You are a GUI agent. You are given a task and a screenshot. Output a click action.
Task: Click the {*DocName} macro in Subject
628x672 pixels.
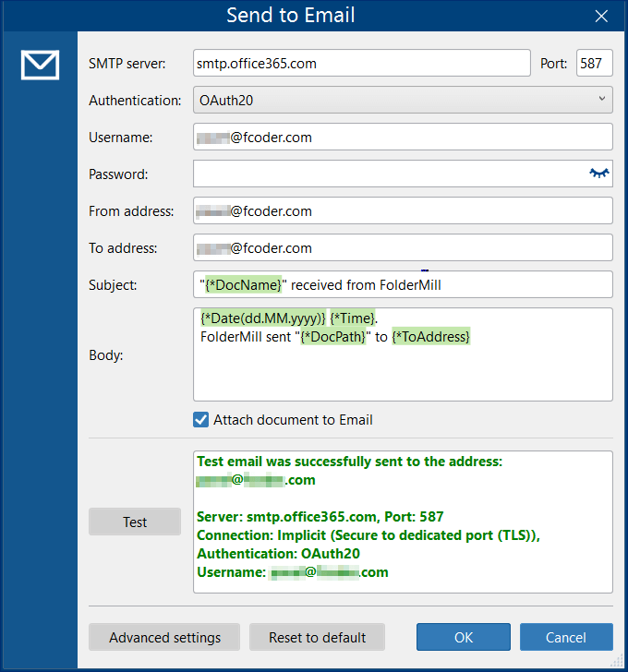244,284
